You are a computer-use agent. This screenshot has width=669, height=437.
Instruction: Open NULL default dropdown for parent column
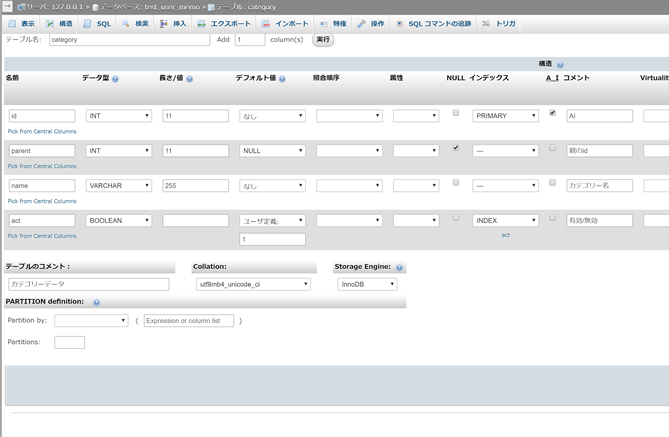[x=272, y=151]
